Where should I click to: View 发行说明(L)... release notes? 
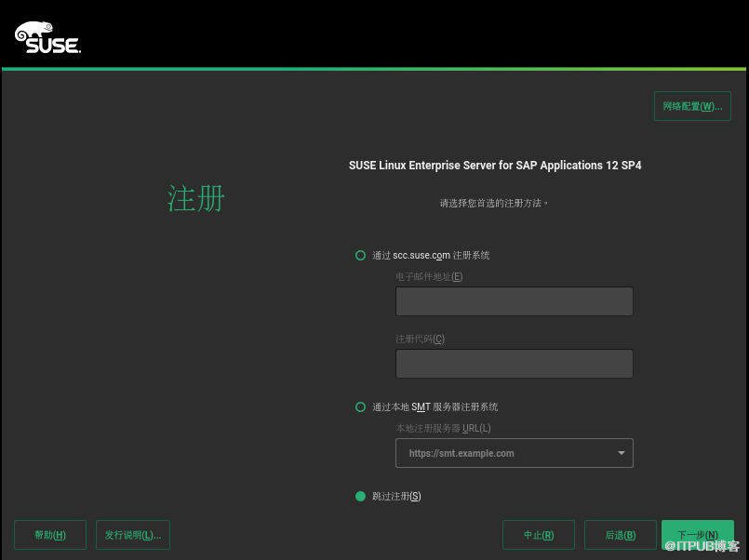point(132,535)
